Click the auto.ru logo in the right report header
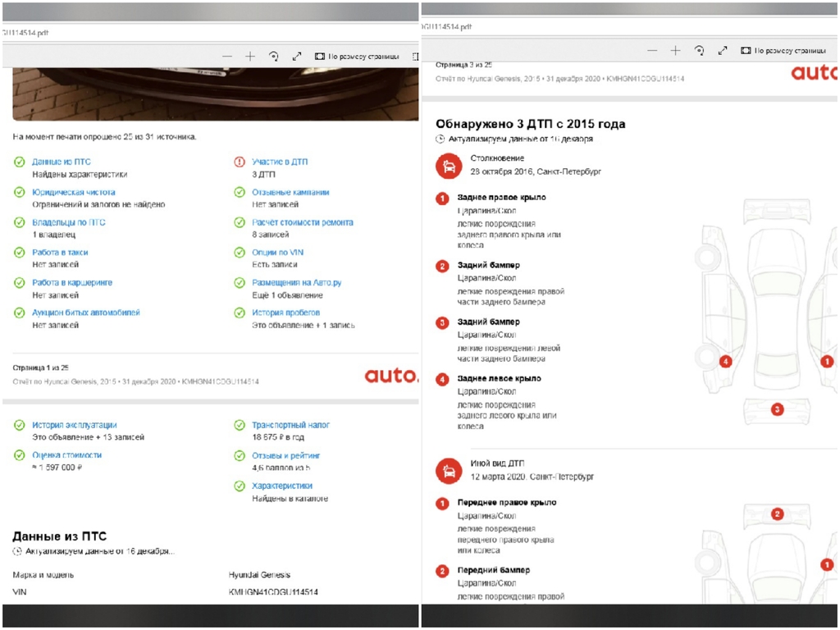The height and width of the screenshot is (630, 840). (814, 72)
